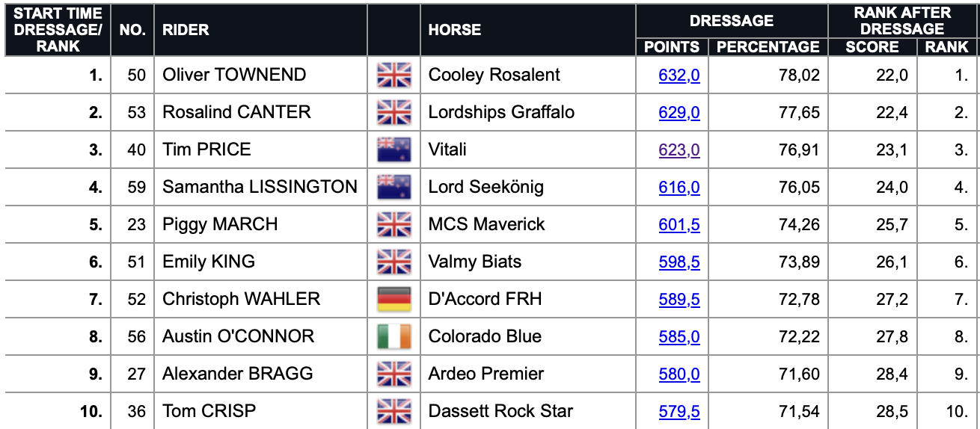Open the 629,0 points link

[679, 112]
